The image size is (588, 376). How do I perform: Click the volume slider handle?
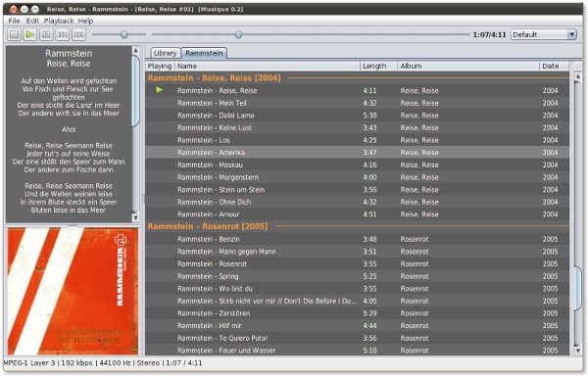pyautogui.click(x=124, y=35)
